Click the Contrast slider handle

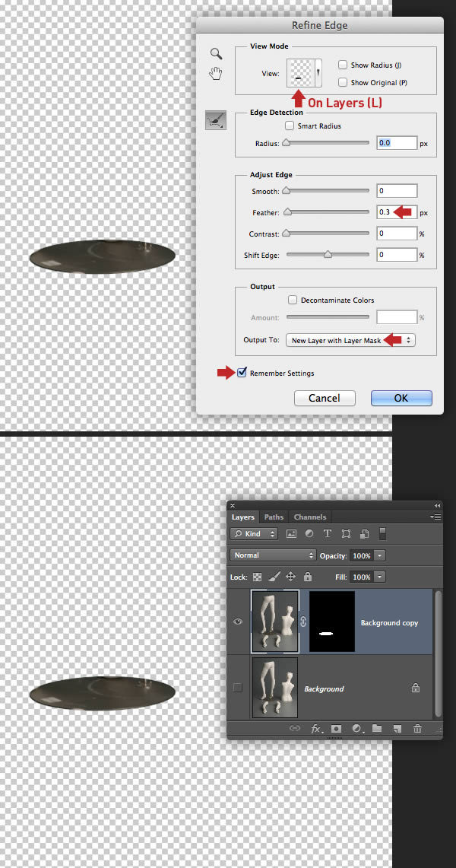[x=286, y=234]
